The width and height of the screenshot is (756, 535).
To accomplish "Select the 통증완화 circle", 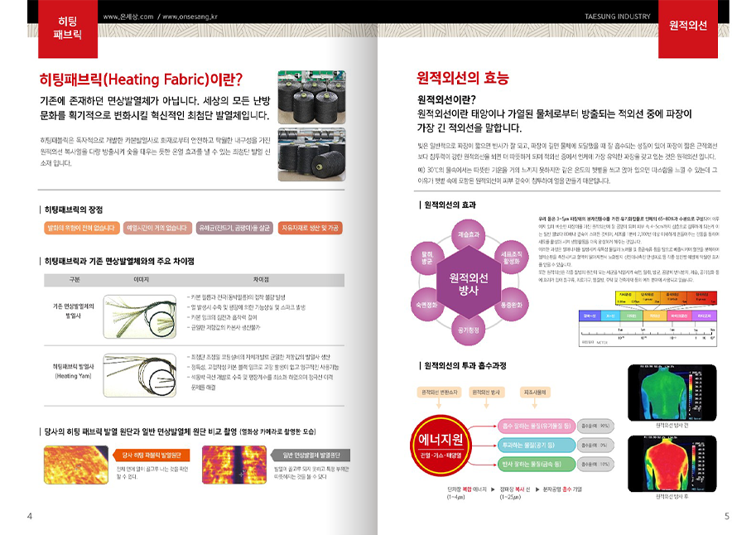I will coord(511,306).
